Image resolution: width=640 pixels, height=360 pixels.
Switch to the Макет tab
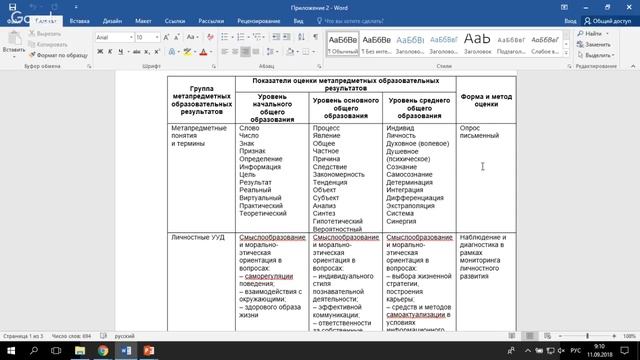[x=143, y=21]
